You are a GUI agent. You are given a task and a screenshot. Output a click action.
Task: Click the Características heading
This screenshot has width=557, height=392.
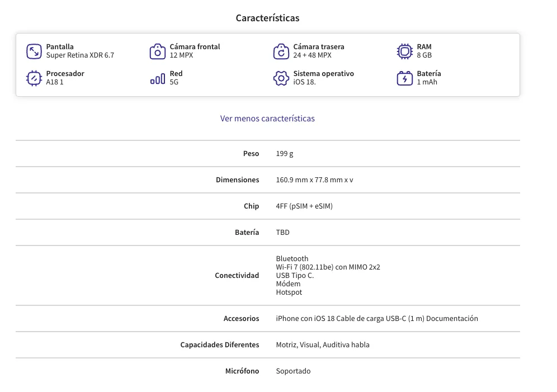(x=267, y=18)
